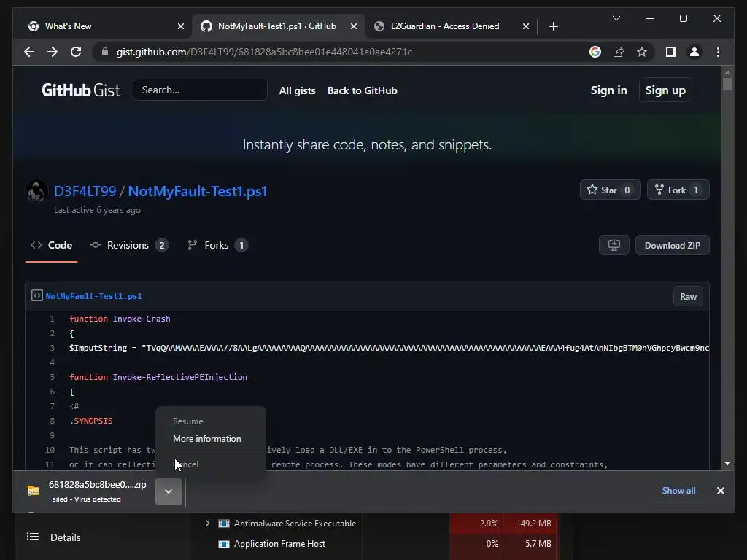Select Application Frame Host row in Task Manager

tap(381, 544)
